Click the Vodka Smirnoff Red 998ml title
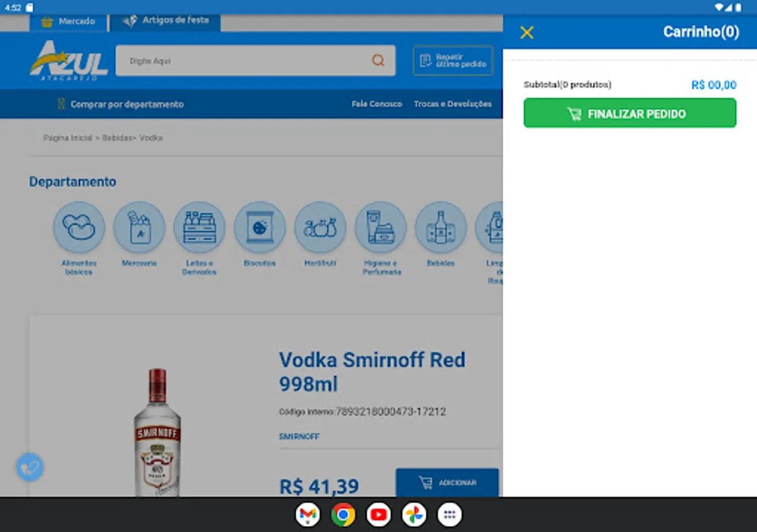The height and width of the screenshot is (532, 757). pos(372,372)
